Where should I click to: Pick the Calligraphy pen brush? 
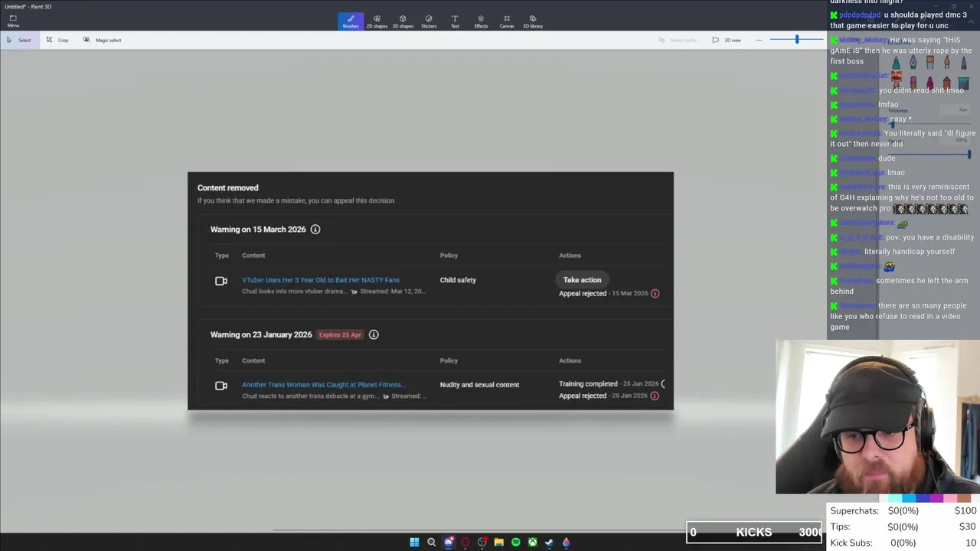tap(913, 63)
